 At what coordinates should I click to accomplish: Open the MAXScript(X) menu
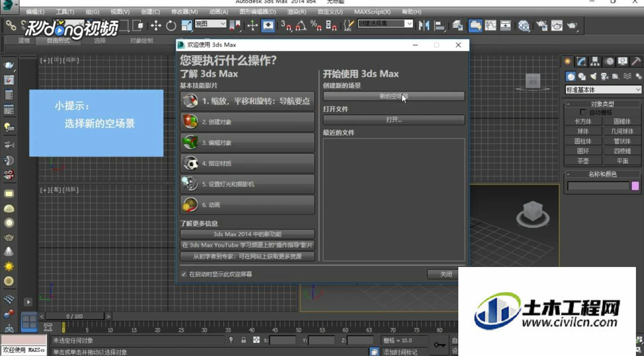[x=372, y=11]
